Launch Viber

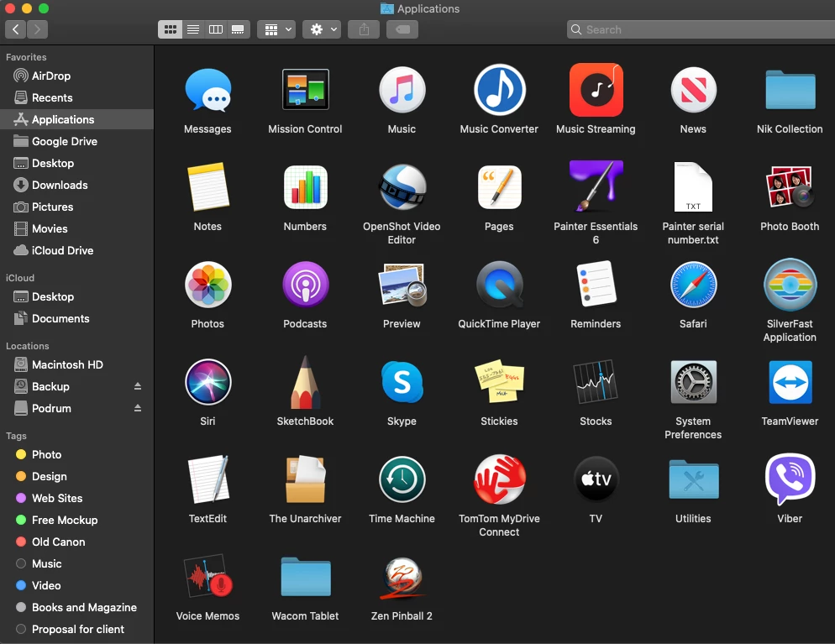point(790,479)
